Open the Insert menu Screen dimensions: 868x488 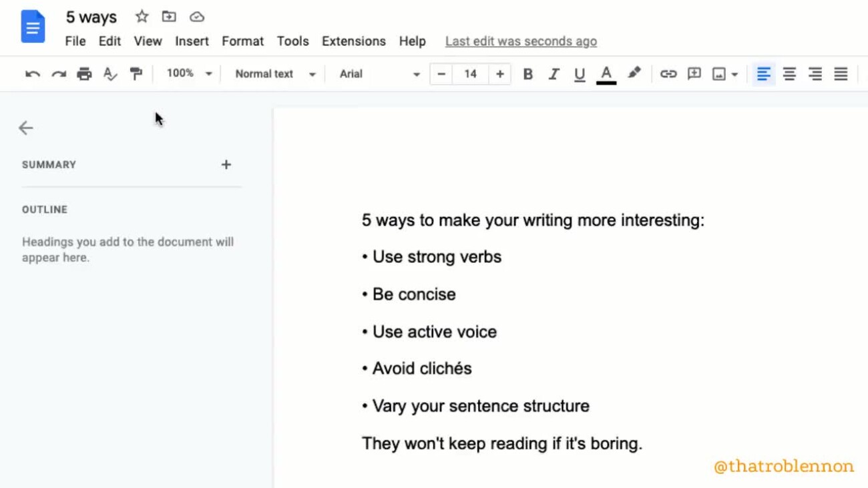[x=192, y=41]
